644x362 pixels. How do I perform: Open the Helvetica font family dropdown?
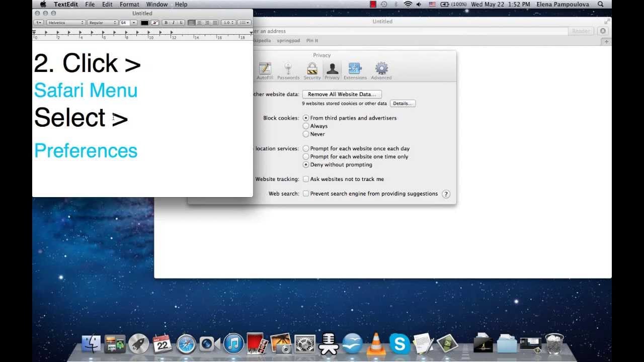click(x=66, y=23)
